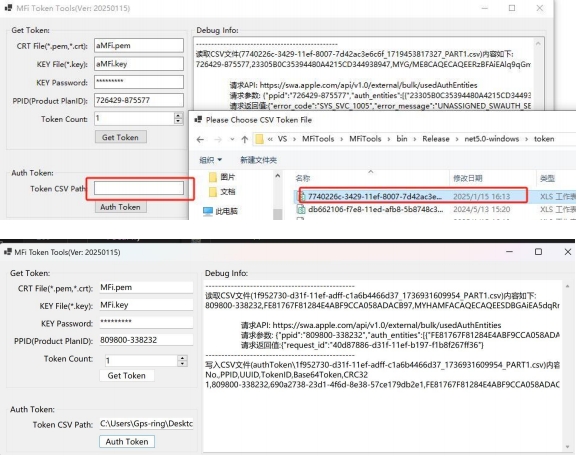This screenshot has height=455, width=576.
Task: Click the file icon of 7740226c-3429 row
Action: [x=301, y=196]
